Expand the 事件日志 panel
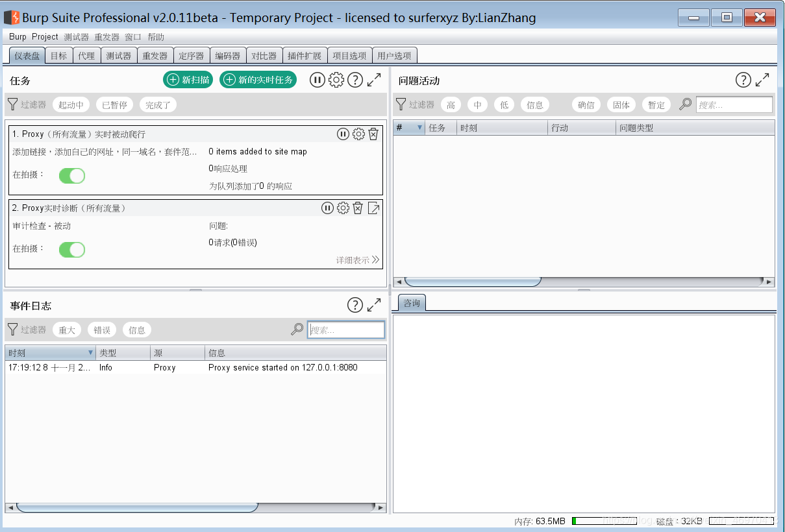This screenshot has height=532, width=785. (374, 305)
